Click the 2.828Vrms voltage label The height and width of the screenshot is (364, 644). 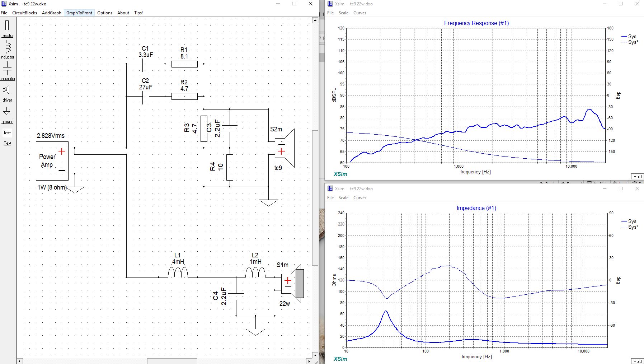(x=51, y=136)
